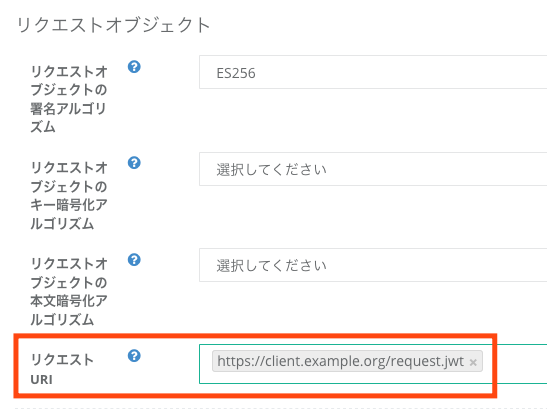Click the red highlight box border

tap(255, 336)
